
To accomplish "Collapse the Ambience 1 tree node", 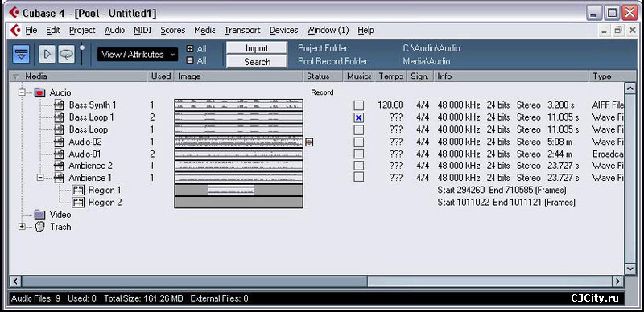I will pos(40,178).
